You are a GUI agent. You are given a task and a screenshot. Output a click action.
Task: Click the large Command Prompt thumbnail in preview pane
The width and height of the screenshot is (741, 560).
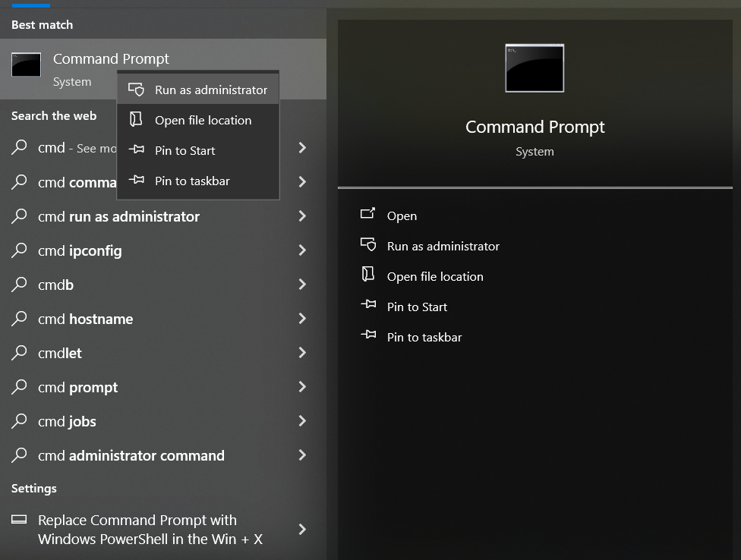click(x=534, y=68)
